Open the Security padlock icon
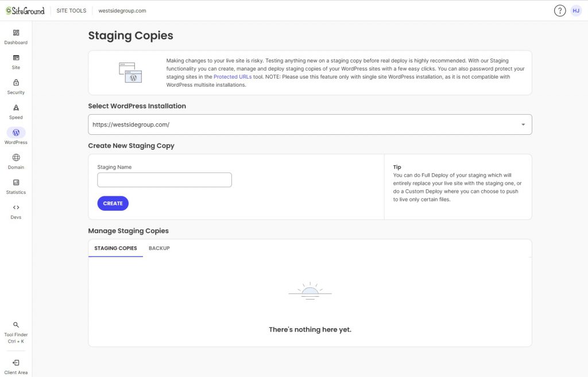This screenshot has height=377, width=588. [16, 83]
